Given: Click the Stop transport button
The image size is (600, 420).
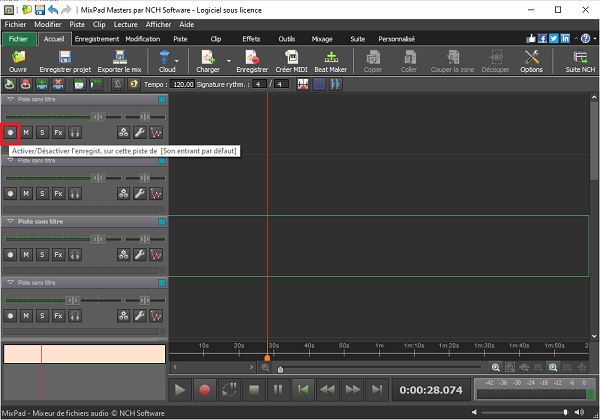Looking at the screenshot, I should tap(254, 390).
